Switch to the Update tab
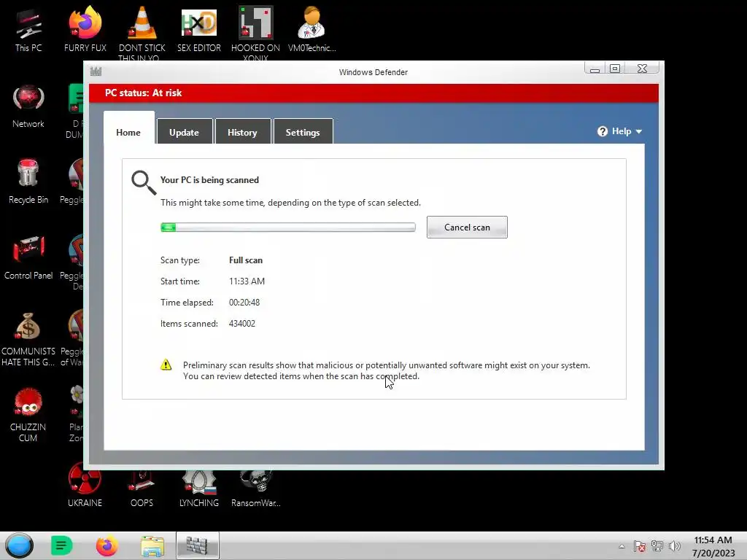 (185, 131)
